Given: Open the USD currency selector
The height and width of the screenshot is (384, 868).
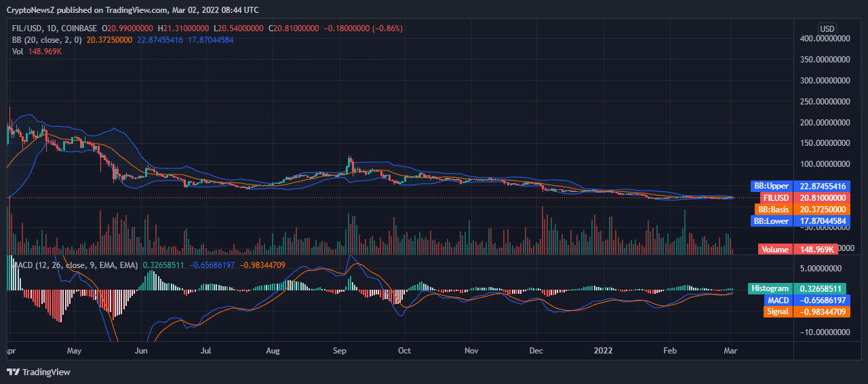Looking at the screenshot, I should pos(827,28).
